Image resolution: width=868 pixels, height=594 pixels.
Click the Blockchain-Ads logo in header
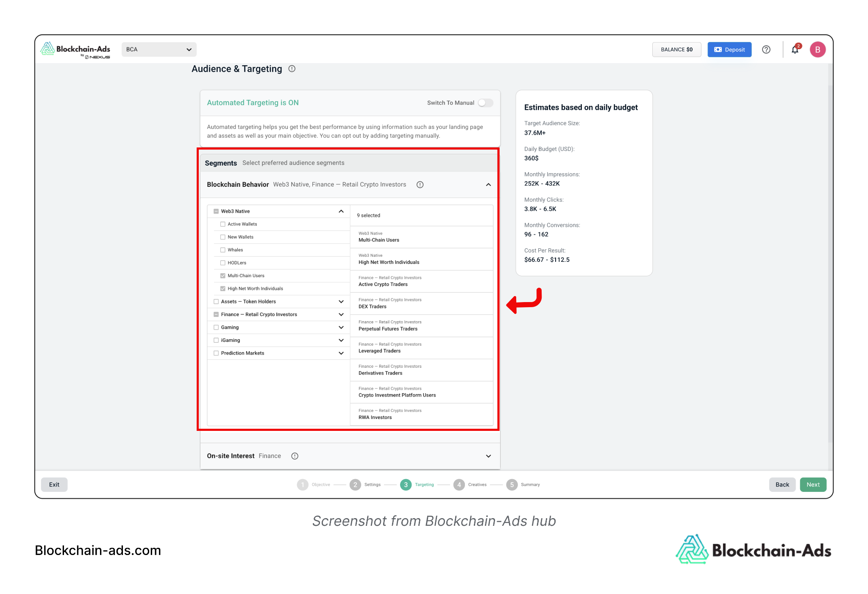click(75, 50)
